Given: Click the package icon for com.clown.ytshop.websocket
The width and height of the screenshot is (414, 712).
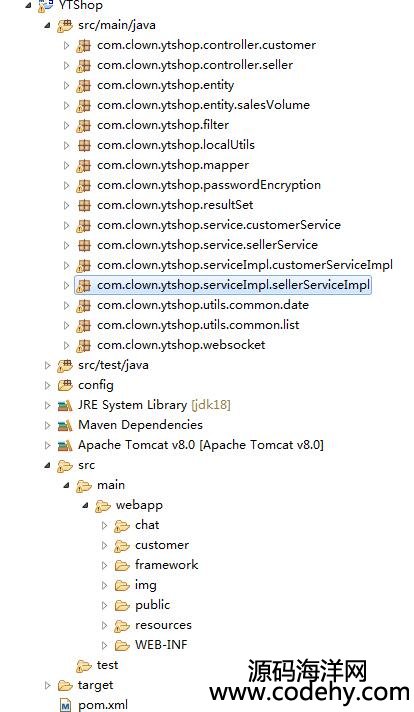Looking at the screenshot, I should tap(83, 345).
